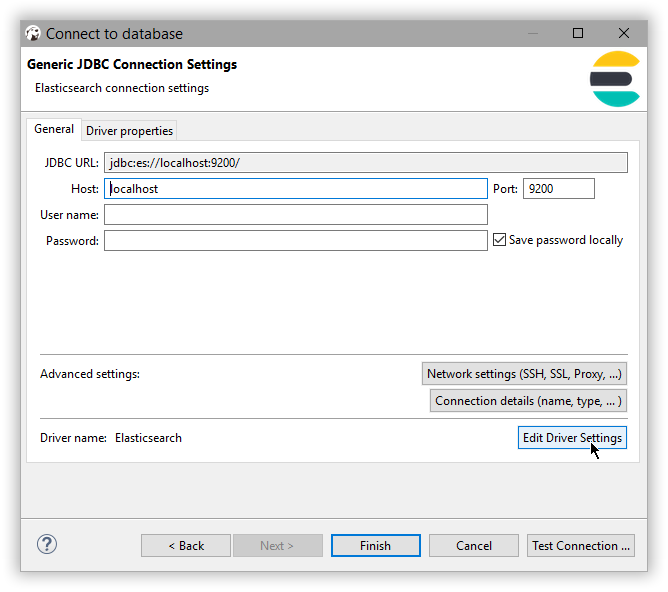Click the Host input field
This screenshot has width=668, height=592.
tap(295, 188)
